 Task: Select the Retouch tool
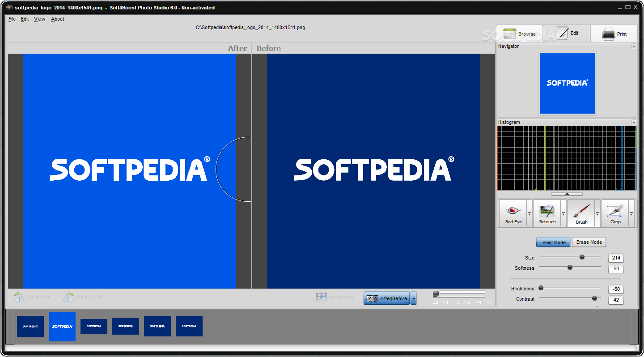point(547,213)
